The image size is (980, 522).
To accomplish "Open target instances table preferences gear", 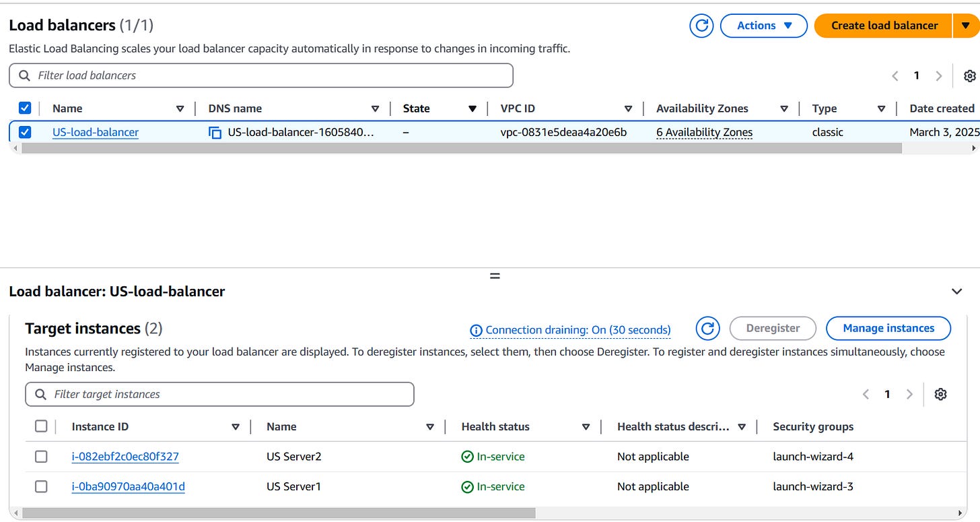I will tap(940, 394).
